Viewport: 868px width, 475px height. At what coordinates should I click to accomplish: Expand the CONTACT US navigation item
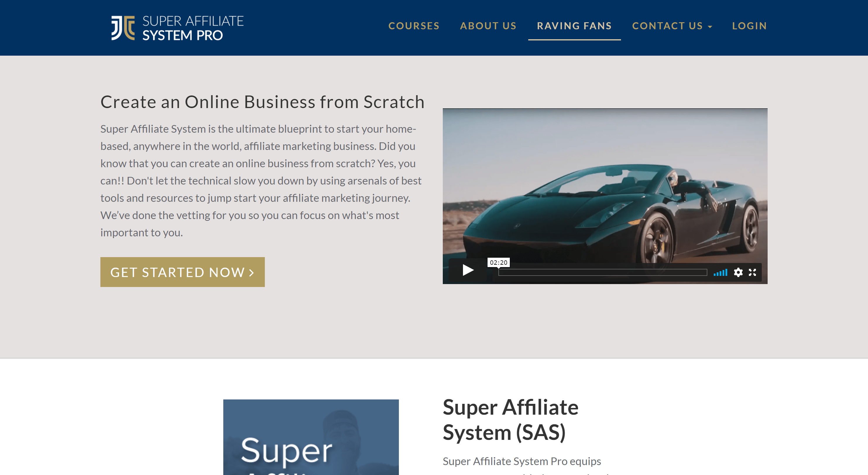672,26
